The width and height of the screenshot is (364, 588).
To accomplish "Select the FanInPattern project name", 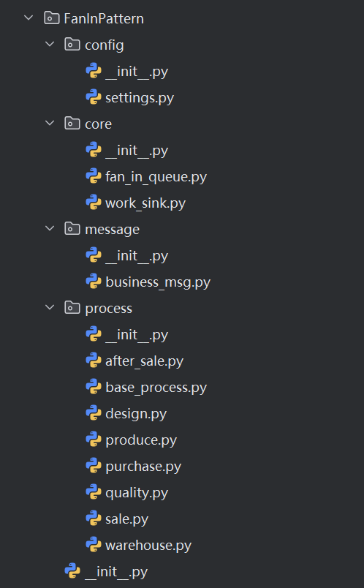I will [104, 18].
